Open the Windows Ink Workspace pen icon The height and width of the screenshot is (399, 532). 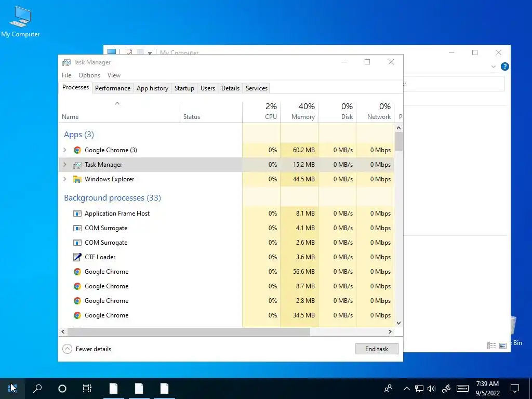(x=446, y=389)
